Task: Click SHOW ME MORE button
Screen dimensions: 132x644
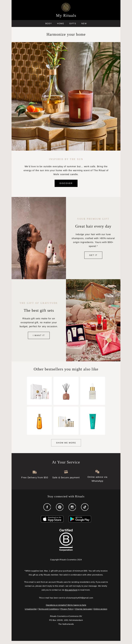Action: pyautogui.click(x=66, y=442)
